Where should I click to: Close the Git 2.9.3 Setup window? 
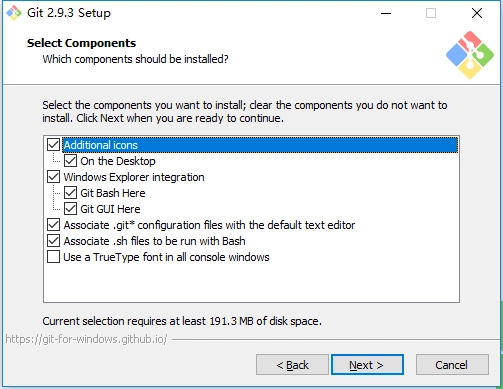coord(477,13)
